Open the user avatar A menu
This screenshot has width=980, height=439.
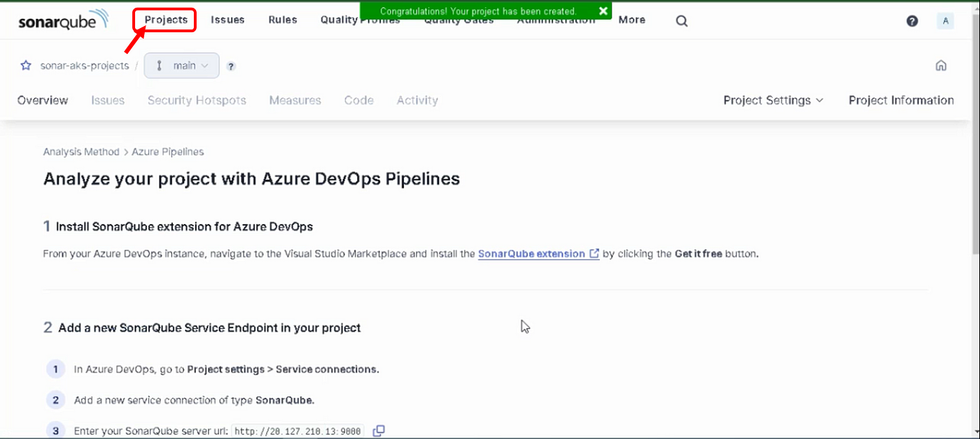point(946,21)
